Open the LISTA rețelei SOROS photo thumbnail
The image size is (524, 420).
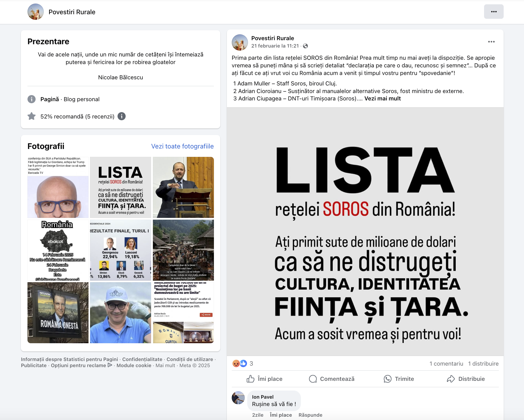(121, 187)
